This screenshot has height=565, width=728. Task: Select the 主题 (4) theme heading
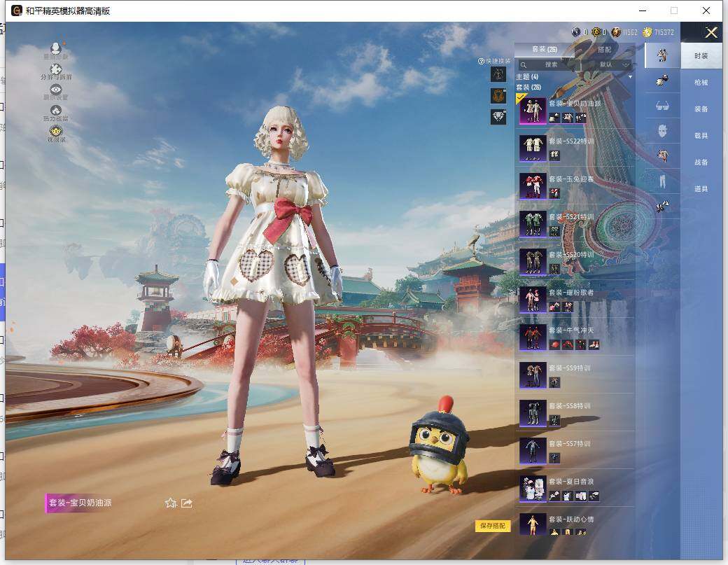pos(527,76)
